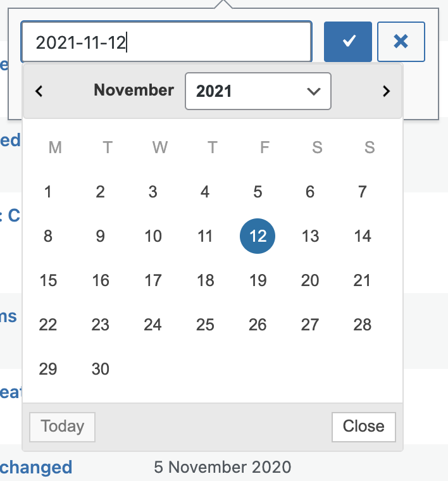This screenshot has width=448, height=481.
Task: Pick November 19 in the calendar
Action: [x=258, y=280]
